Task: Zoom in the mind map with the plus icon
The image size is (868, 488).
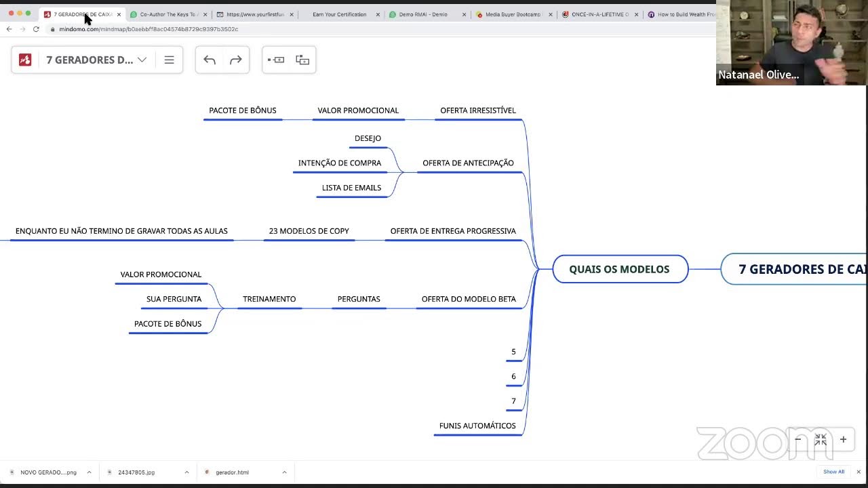Action: (x=843, y=439)
